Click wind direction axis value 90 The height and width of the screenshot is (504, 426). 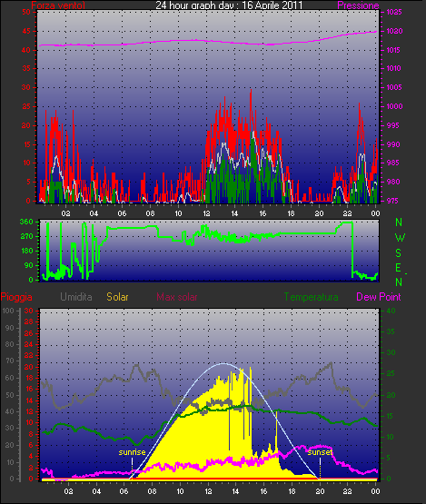[x=29, y=265]
